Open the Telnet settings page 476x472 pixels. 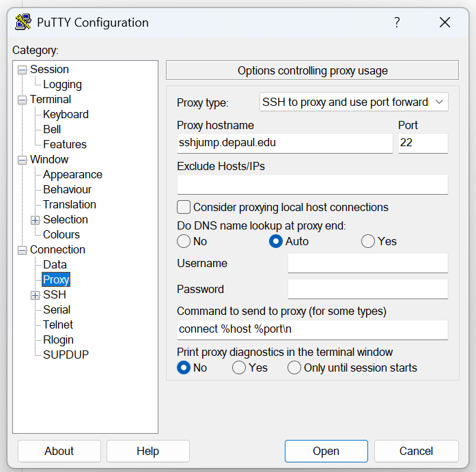click(x=58, y=324)
